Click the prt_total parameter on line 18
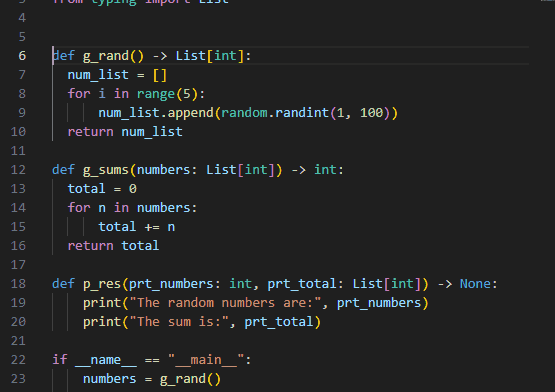This screenshot has height=392, width=555. (302, 284)
